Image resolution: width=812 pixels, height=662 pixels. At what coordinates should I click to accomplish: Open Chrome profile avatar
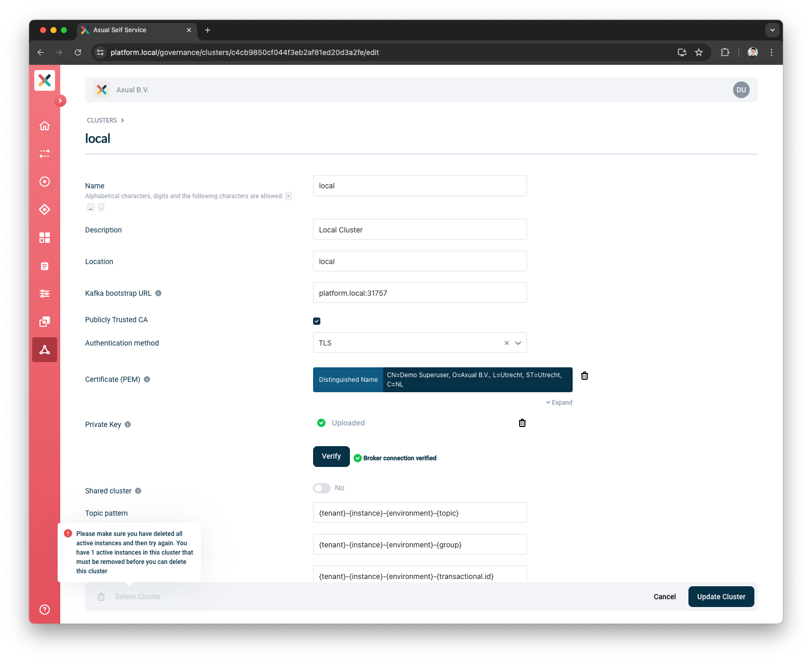coord(753,52)
